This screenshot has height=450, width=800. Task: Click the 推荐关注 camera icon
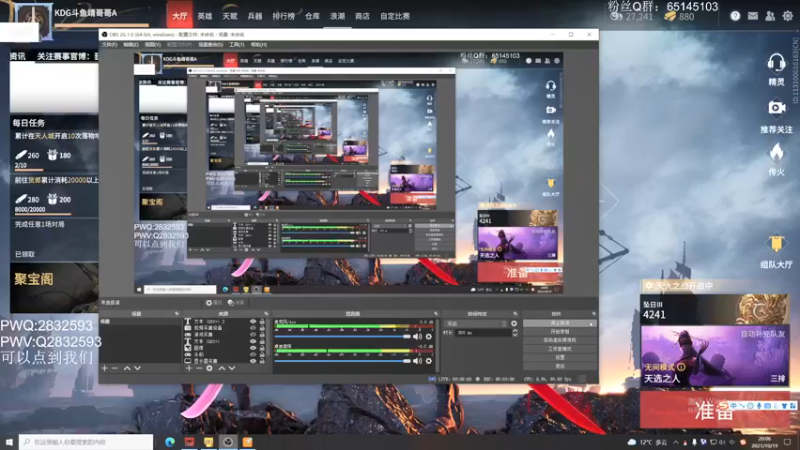point(776,108)
